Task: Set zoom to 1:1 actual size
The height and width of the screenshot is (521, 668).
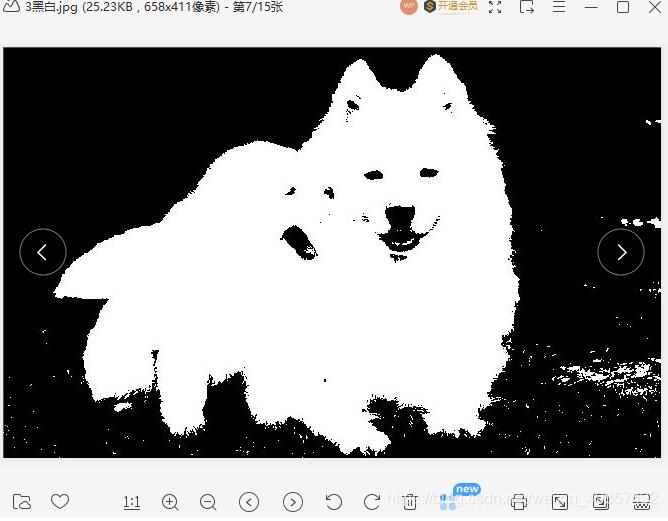Action: pyautogui.click(x=132, y=502)
